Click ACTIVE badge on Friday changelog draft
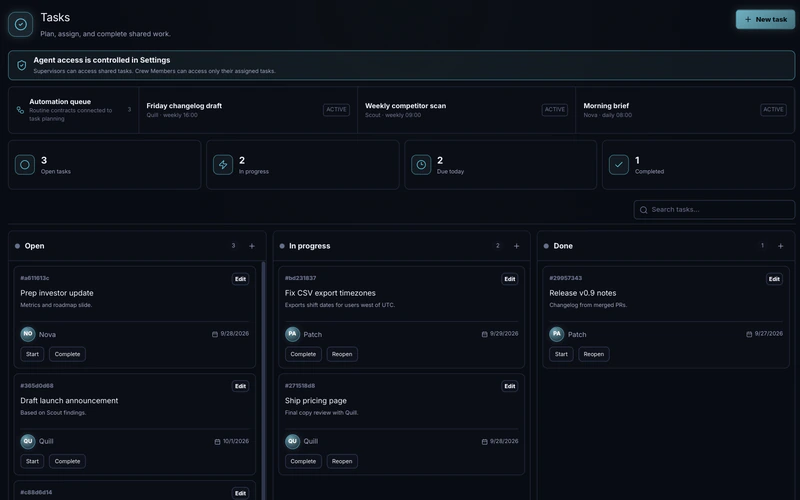The height and width of the screenshot is (500, 800). tap(336, 110)
